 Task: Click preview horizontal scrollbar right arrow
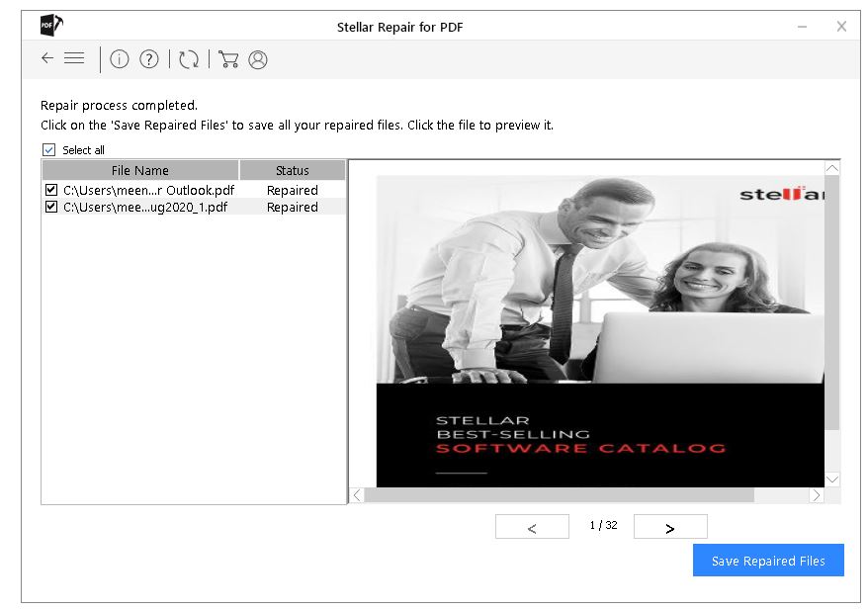[816, 495]
